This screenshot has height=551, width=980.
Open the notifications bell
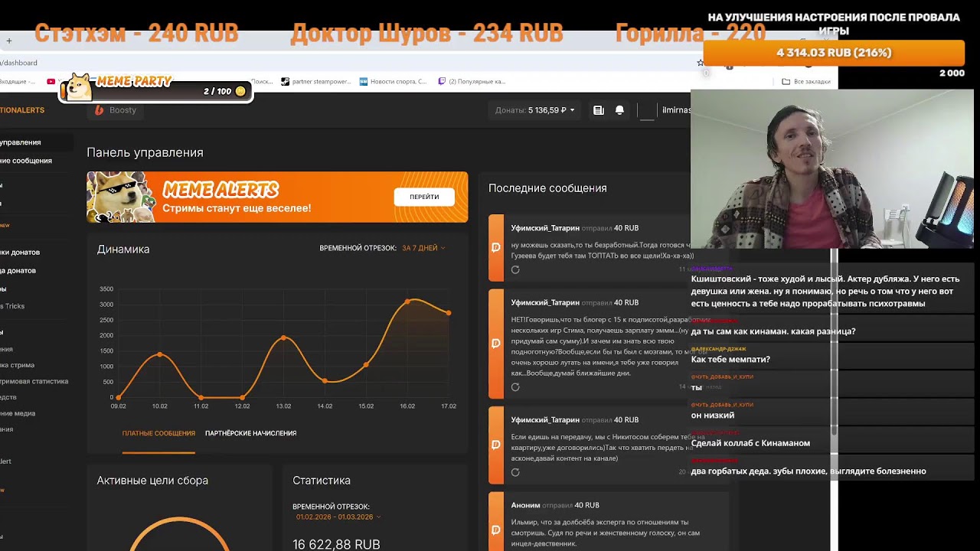coord(619,110)
